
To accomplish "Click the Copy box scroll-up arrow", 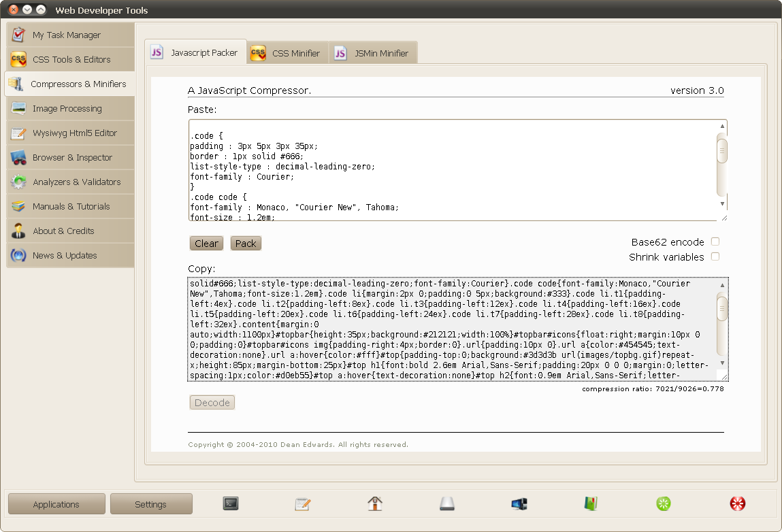I will 722,284.
